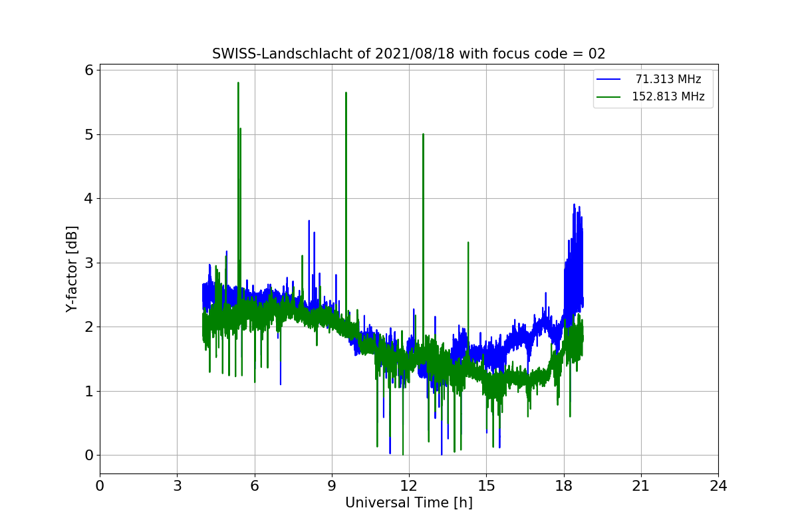
Task: Click x-axis tick label '9'
Action: point(332,486)
